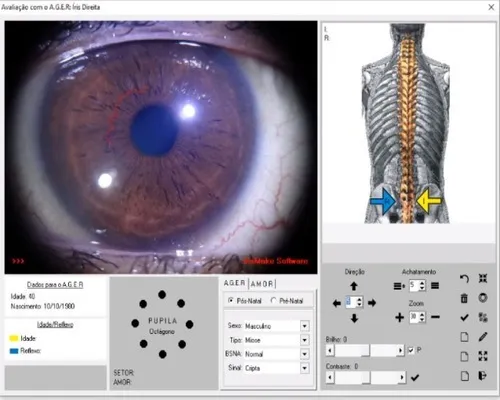This screenshot has width=500, height=400.
Task: Open the Sexo dropdown
Action: tap(305, 326)
